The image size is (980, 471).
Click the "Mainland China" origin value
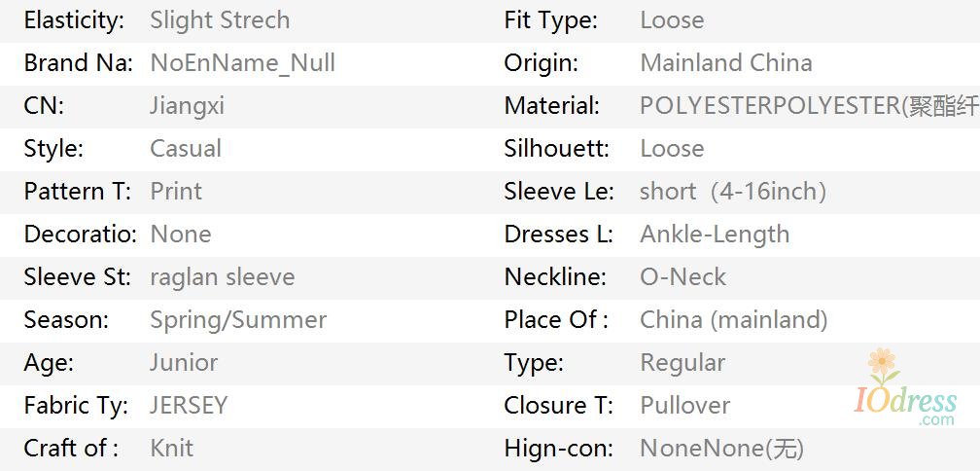pyautogui.click(x=725, y=63)
